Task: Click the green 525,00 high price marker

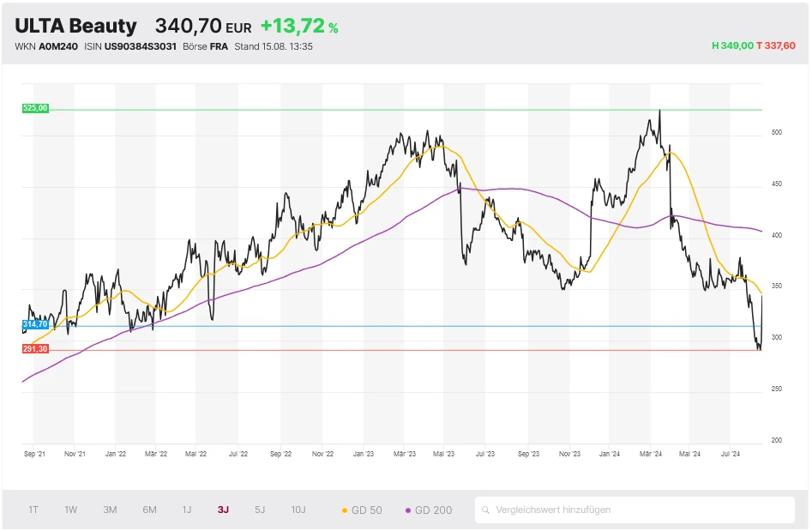Action: [36, 108]
